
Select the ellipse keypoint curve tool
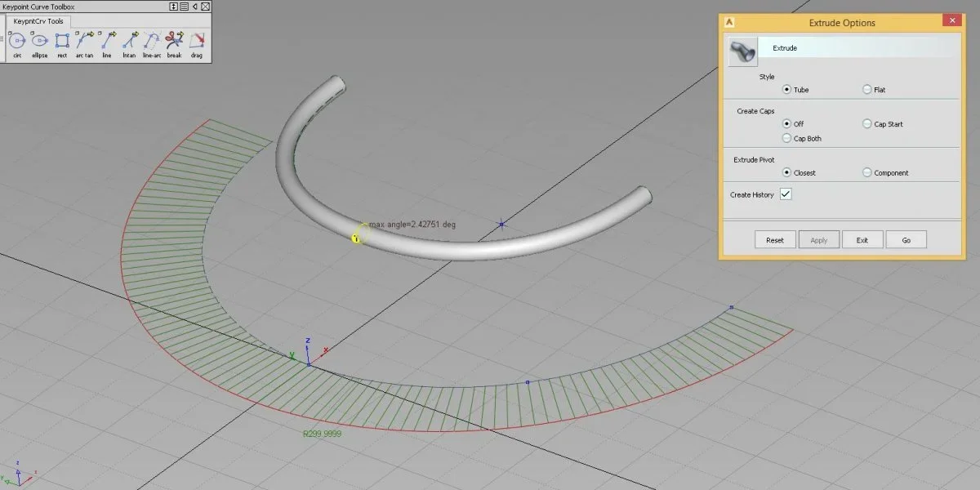39,41
